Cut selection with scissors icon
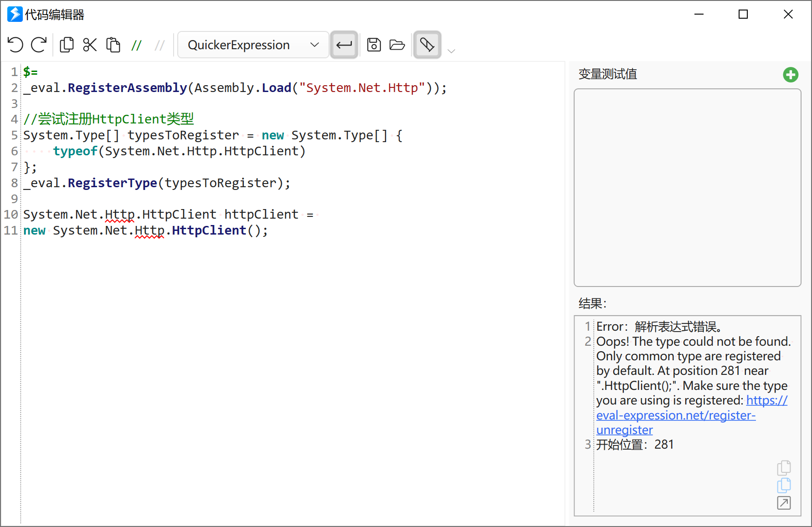 pos(90,45)
